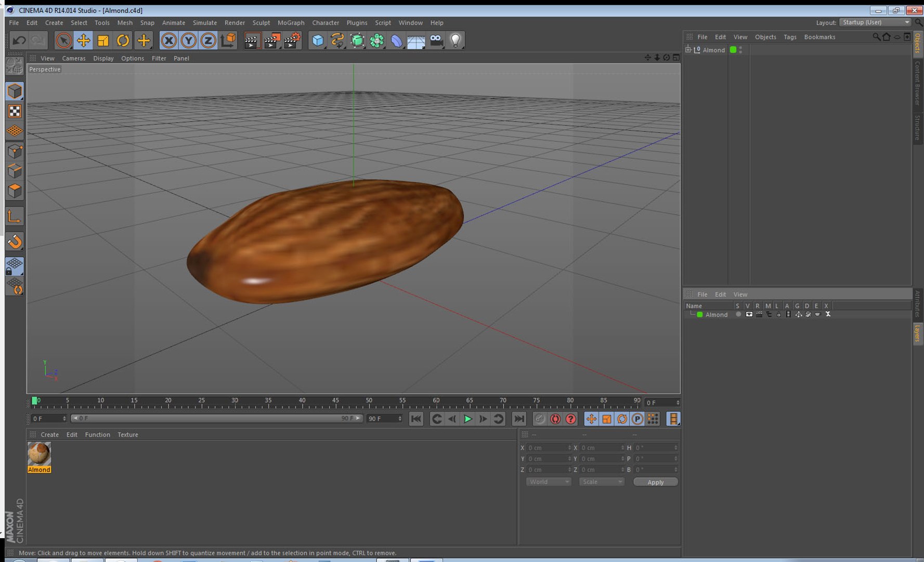Open the Structure side tab
The image size is (924, 562).
coord(917,128)
